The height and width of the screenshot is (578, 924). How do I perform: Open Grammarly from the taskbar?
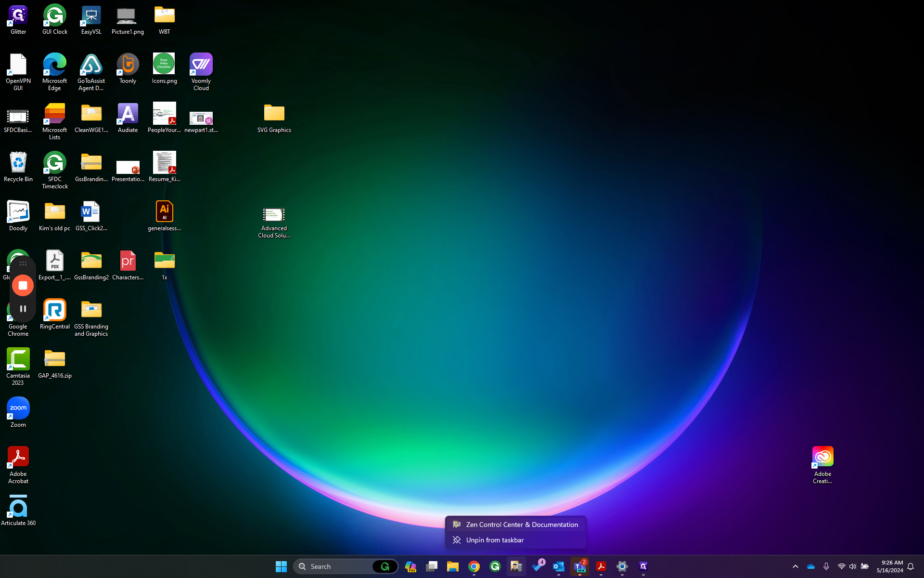(495, 566)
